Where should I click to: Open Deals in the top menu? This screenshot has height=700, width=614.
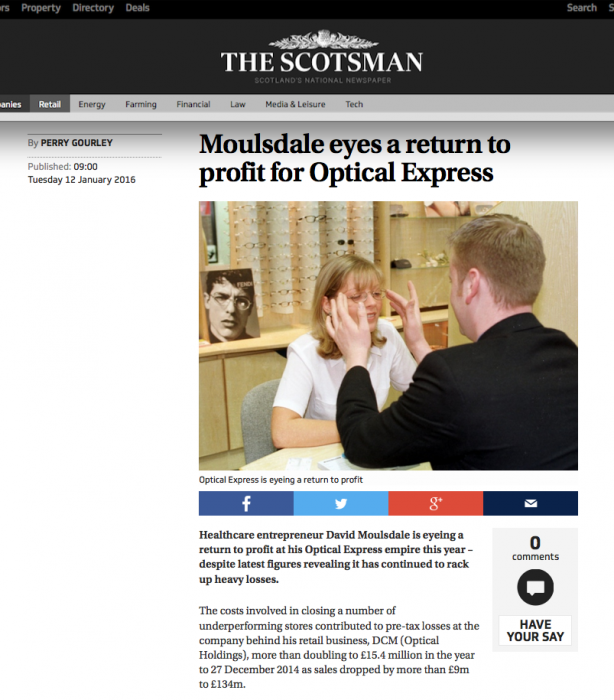coord(137,8)
